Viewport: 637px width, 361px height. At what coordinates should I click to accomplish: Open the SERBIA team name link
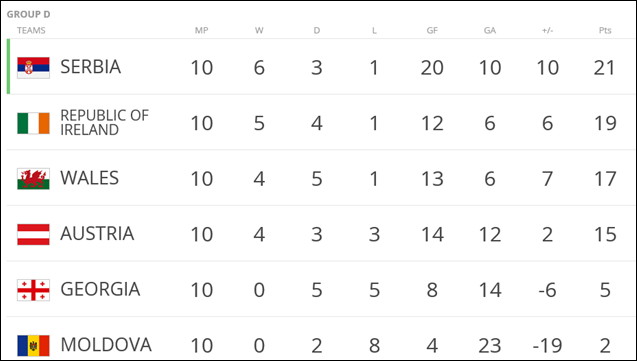pyautogui.click(x=91, y=67)
